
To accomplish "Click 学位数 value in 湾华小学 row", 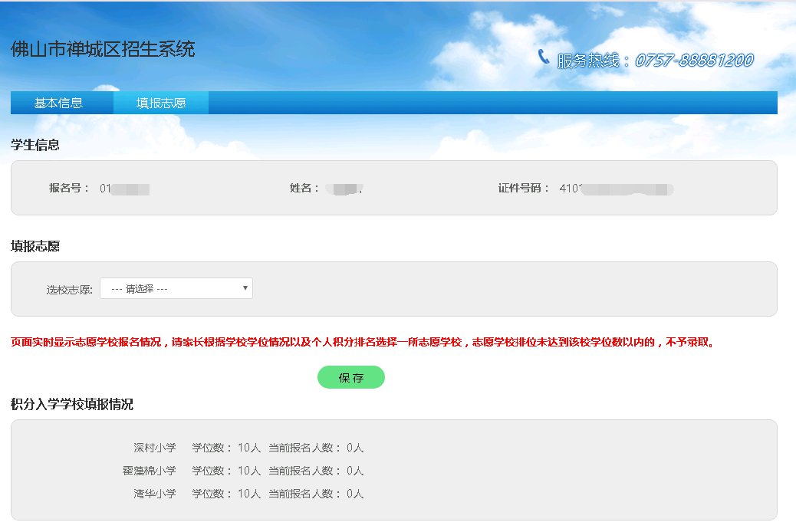I will point(249,494).
